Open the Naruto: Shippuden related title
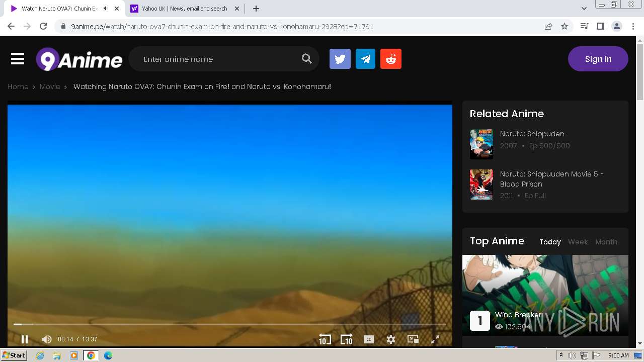 click(x=532, y=134)
